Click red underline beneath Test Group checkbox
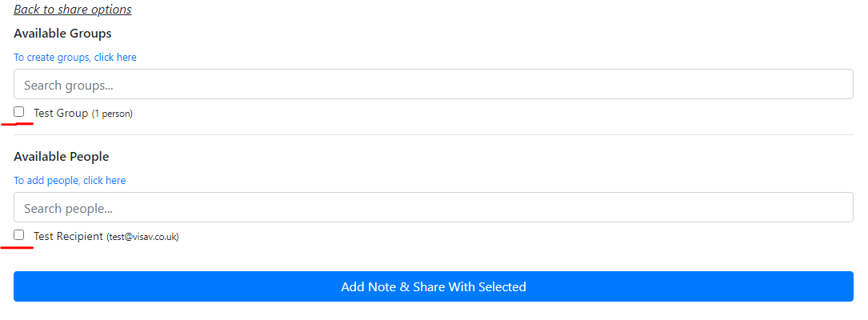 pyautogui.click(x=17, y=124)
